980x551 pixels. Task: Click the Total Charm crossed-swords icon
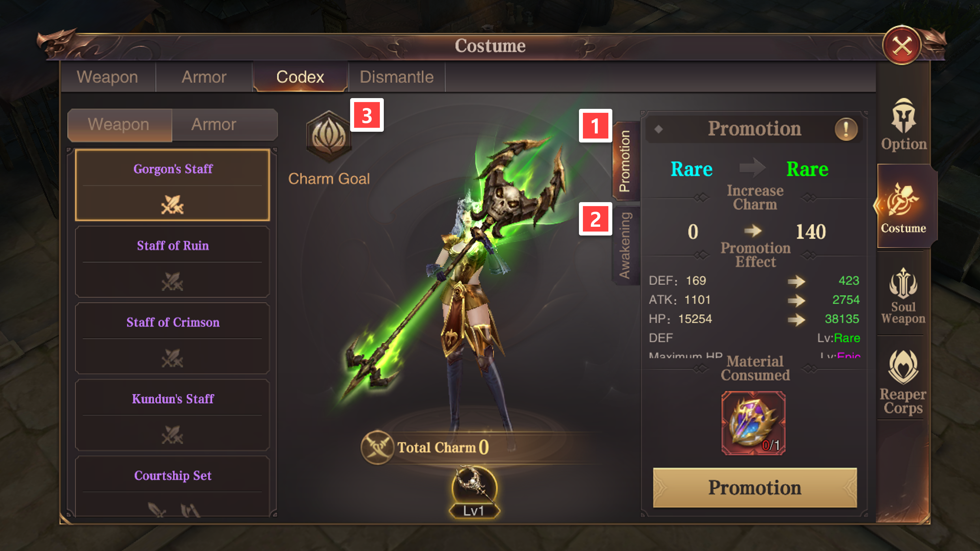[x=377, y=447]
